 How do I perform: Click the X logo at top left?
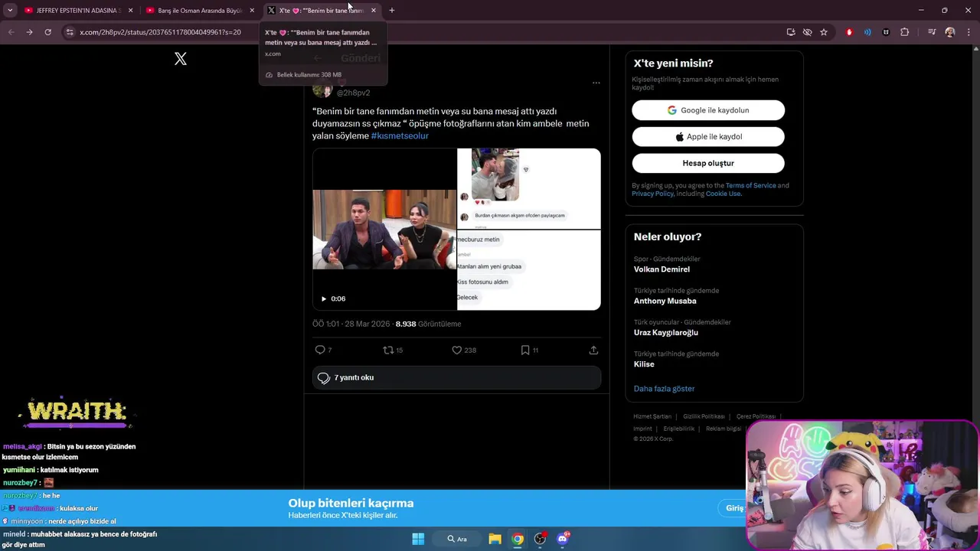[181, 59]
